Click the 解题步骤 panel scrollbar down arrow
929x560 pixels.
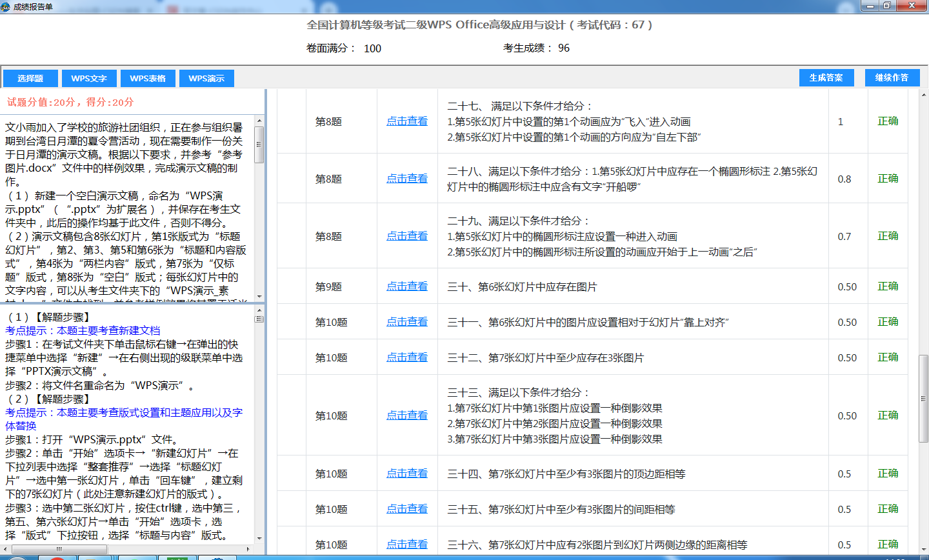point(259,539)
